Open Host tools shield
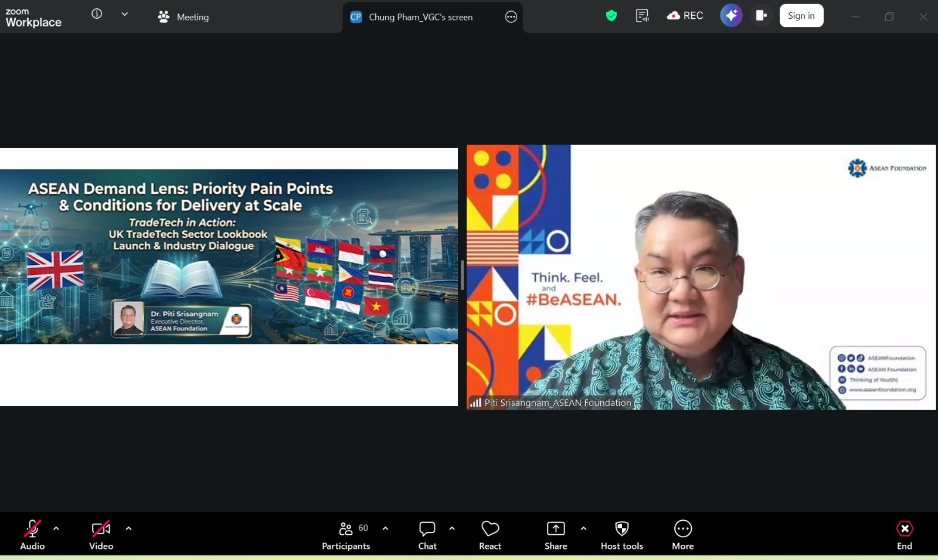Viewport: 938px width, 560px height. click(622, 535)
